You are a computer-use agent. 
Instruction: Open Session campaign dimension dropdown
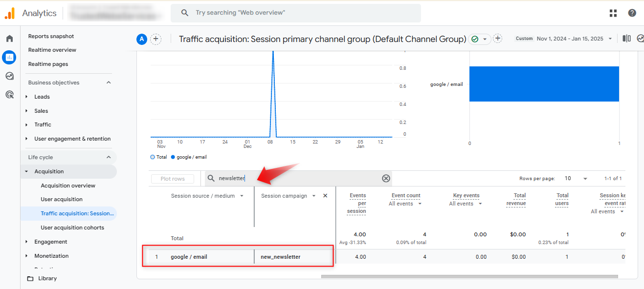(314, 196)
